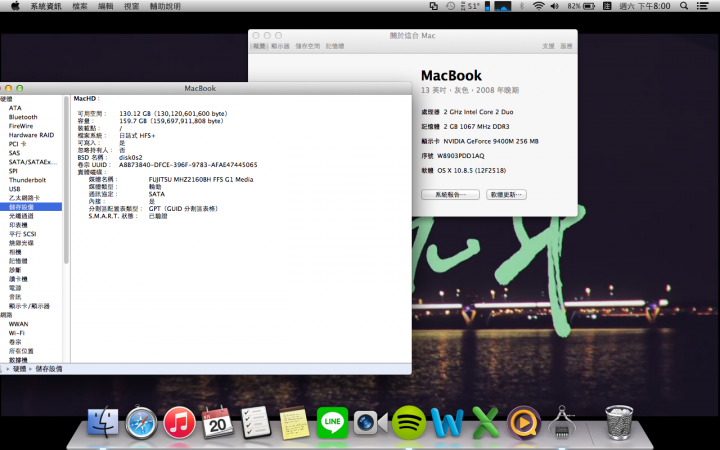720x450 pixels.
Task: Launch Spotify from the Dock
Action: (409, 422)
